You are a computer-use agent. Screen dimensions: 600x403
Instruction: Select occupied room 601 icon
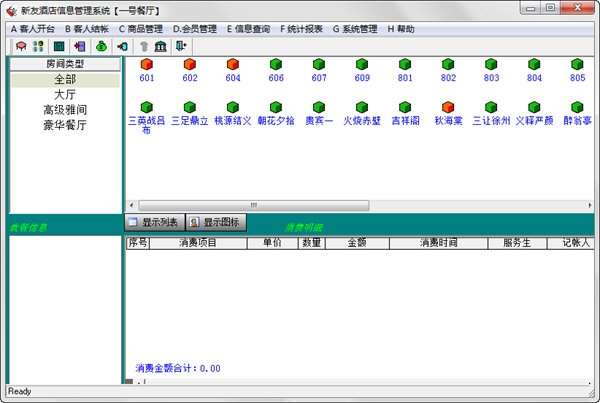[147, 64]
